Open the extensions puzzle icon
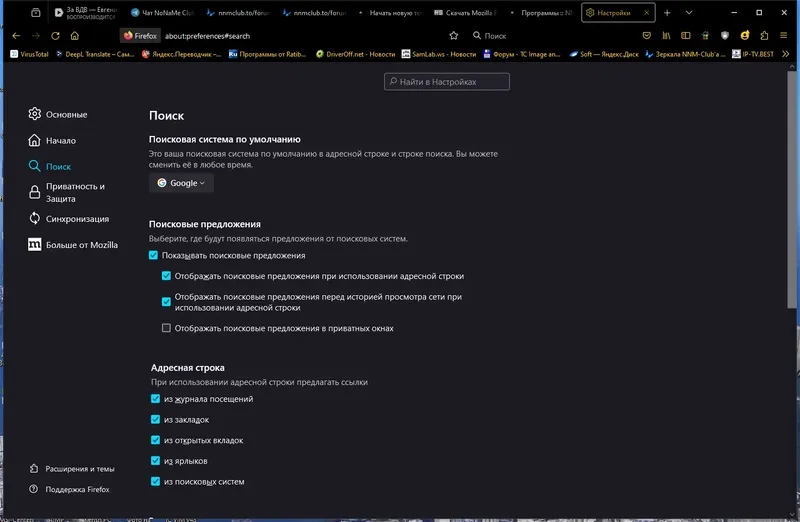The image size is (800, 522). (764, 36)
